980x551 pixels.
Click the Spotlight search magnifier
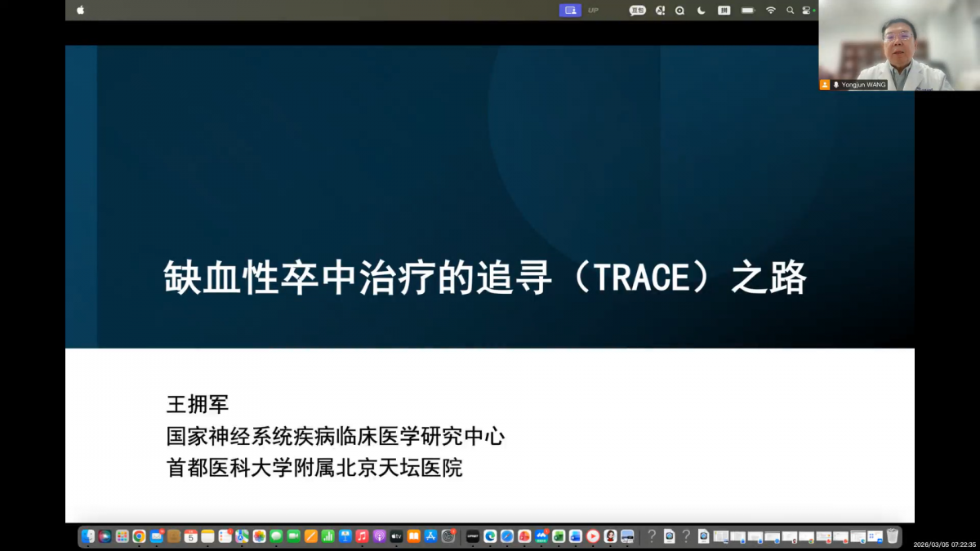790,11
